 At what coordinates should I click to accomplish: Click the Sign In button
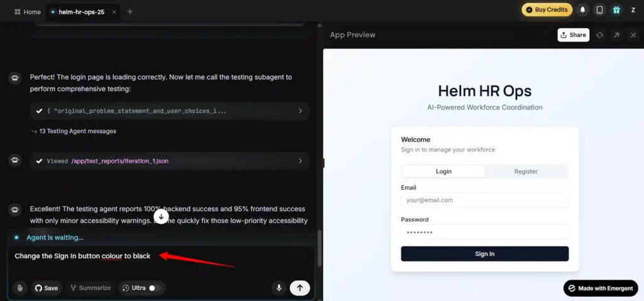coord(485,254)
